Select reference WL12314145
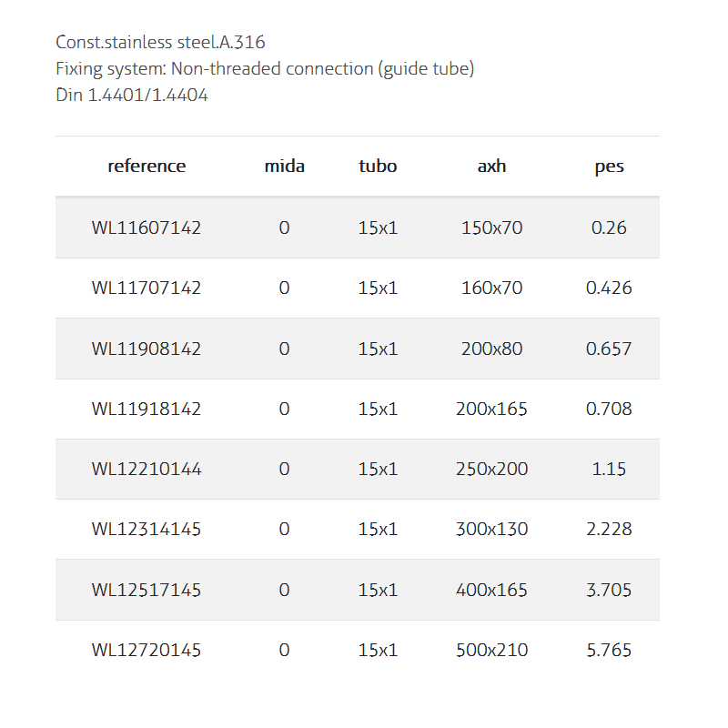 point(147,530)
